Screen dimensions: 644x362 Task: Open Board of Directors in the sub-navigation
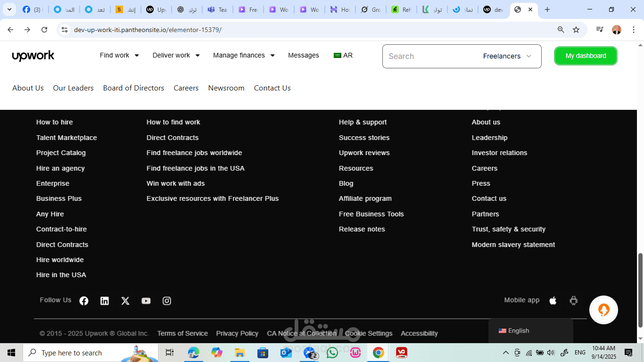[134, 88]
